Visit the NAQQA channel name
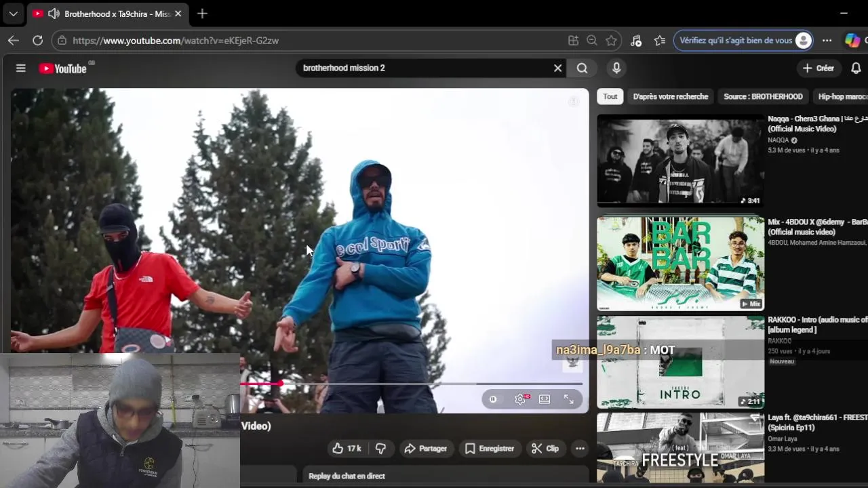Screen dimensions: 868x488 (778, 140)
